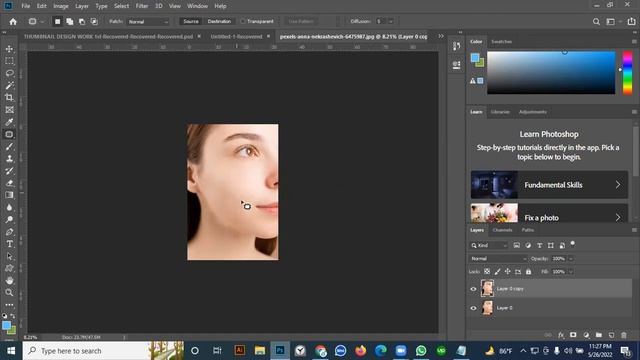640x360 pixels.
Task: Add a layer mask icon
Action: click(x=573, y=335)
